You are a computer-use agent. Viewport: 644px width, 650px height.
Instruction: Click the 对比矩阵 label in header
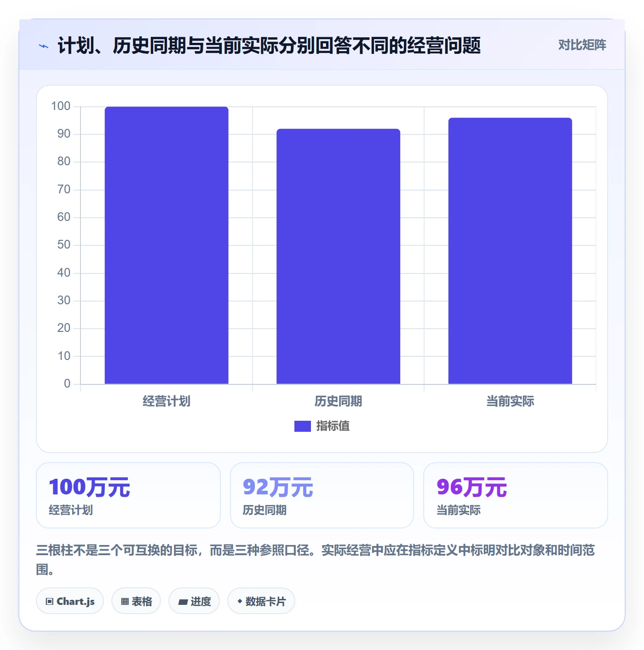pos(582,45)
